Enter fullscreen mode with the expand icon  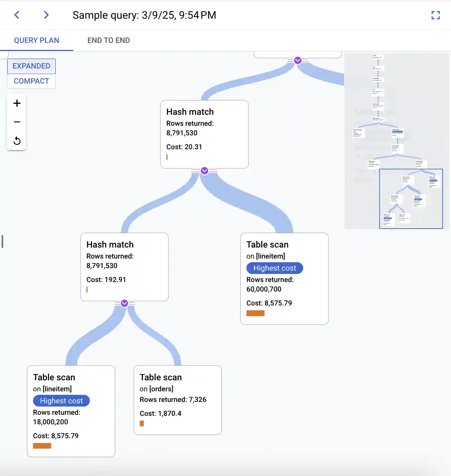(x=435, y=15)
